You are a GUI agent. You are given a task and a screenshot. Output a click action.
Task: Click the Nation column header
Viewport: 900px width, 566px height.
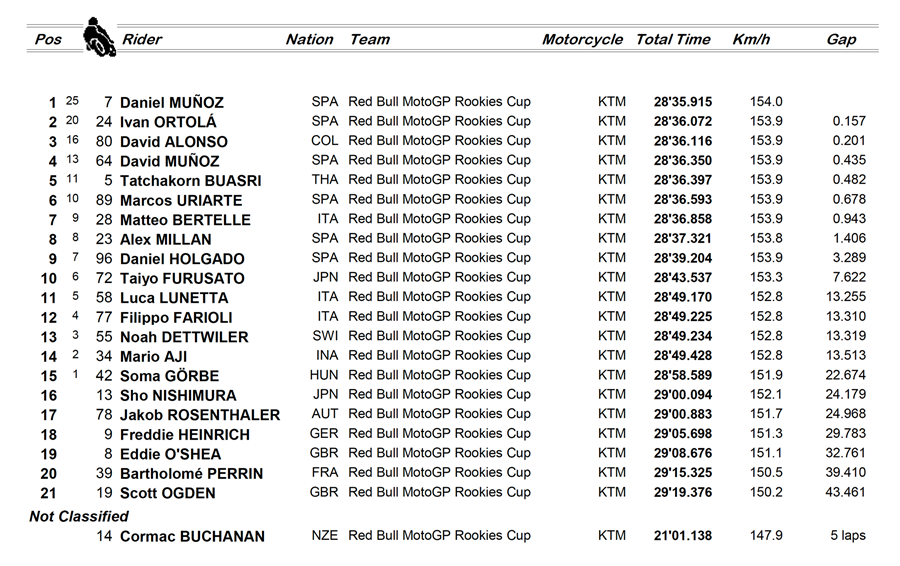(309, 40)
